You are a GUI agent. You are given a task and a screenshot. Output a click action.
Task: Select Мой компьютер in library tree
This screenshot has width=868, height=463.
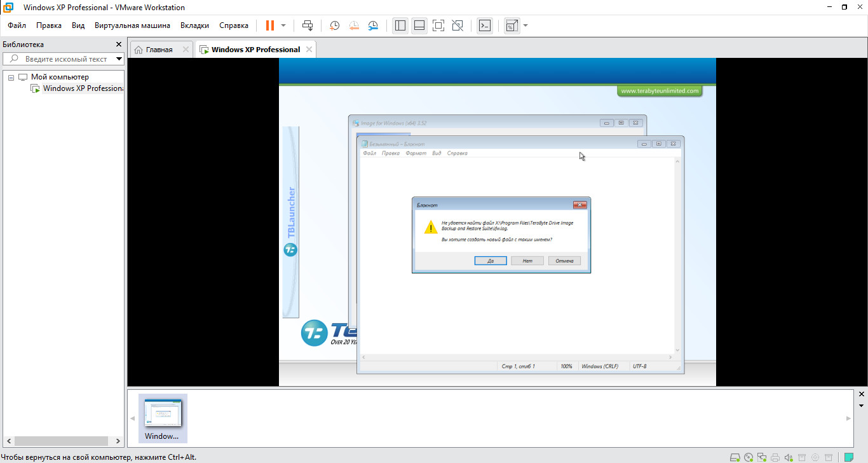pos(60,77)
